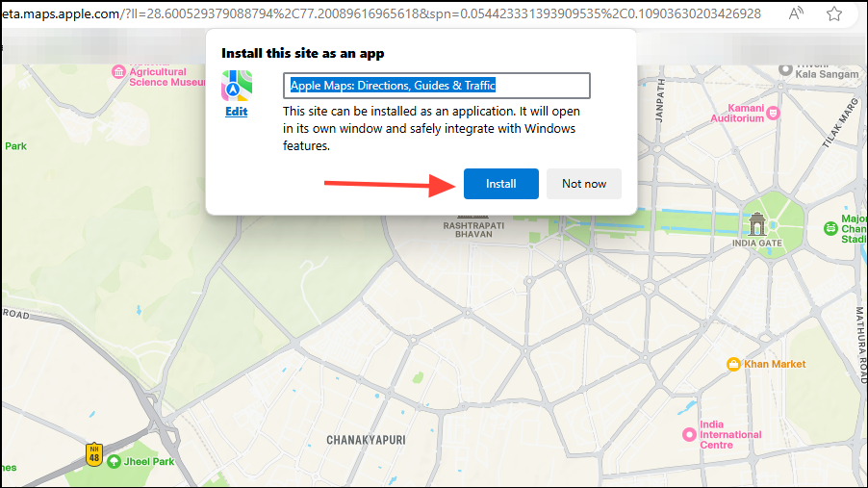Screen dimensions: 868x488
Task: Click the Read aloud icon in the address bar
Action: (x=796, y=13)
